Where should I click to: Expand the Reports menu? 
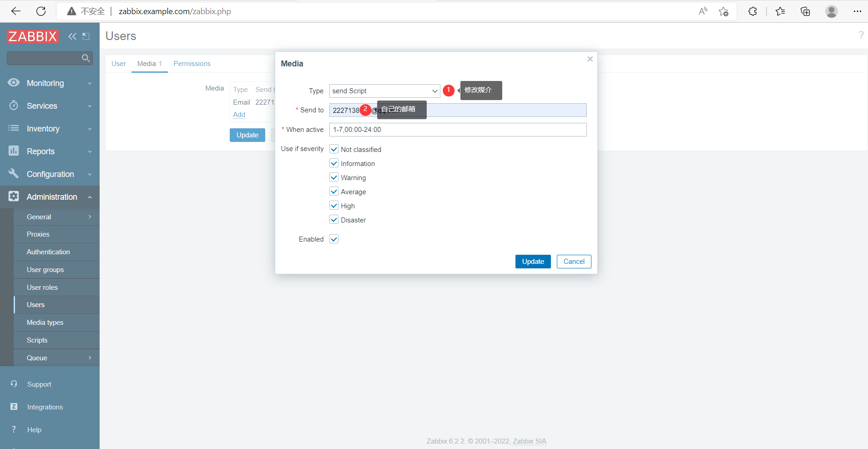50,151
